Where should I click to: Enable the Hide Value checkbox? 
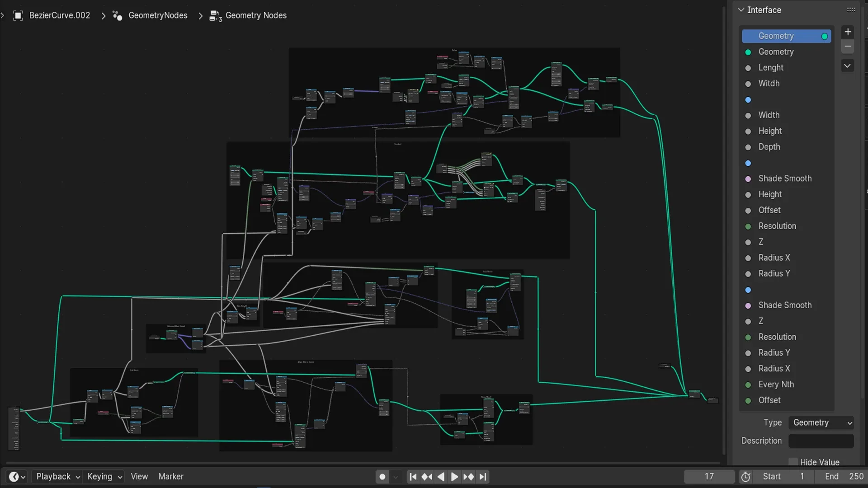tap(793, 462)
